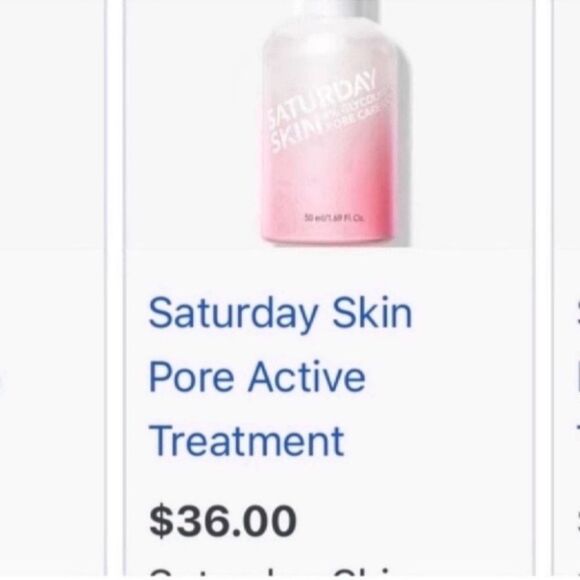Click the 50 ml volume label on the bottle
This screenshot has width=580, height=580.
[334, 218]
